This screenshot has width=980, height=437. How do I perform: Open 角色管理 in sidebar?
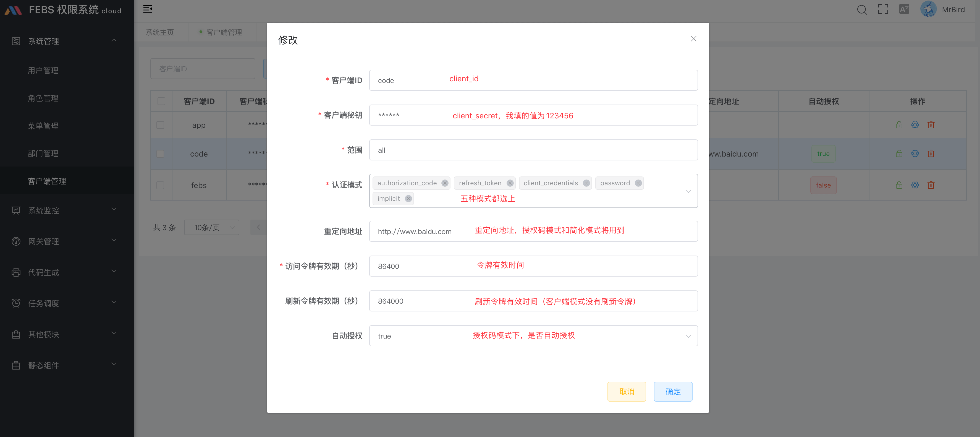point(43,98)
